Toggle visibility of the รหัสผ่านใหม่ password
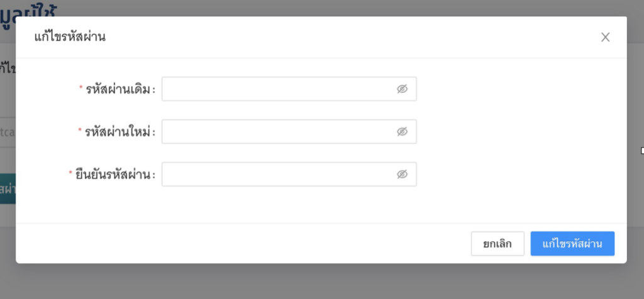This screenshot has height=299, width=644. tap(402, 132)
